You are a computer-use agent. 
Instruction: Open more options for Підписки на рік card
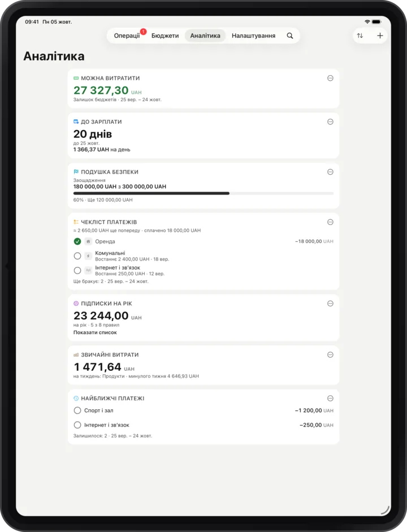tap(330, 304)
